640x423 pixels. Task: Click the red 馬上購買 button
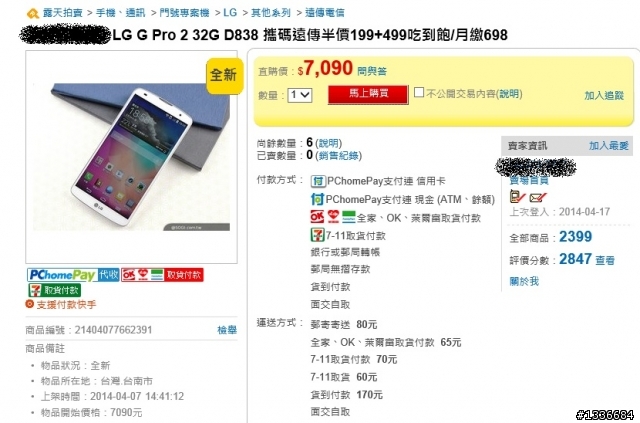(x=368, y=94)
